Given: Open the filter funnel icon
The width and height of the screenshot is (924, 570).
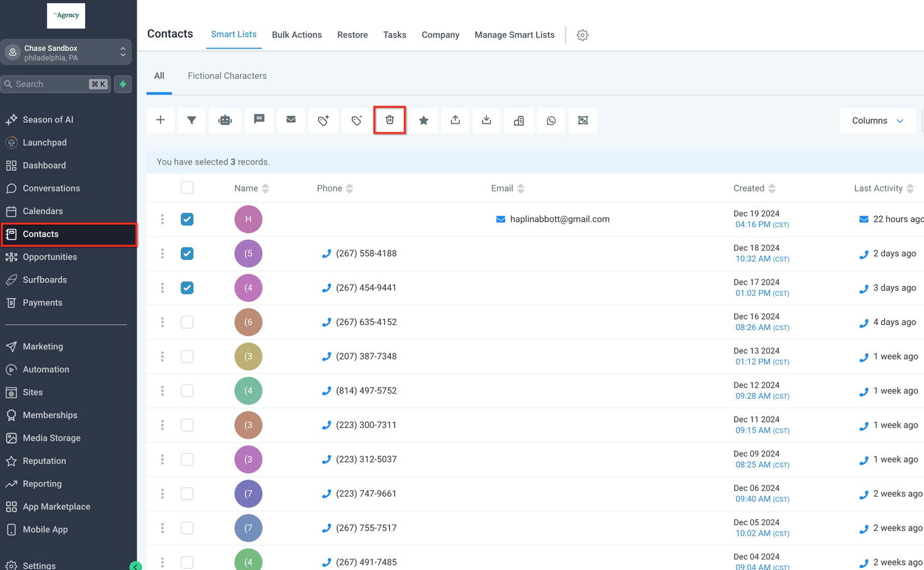Looking at the screenshot, I should (x=191, y=120).
